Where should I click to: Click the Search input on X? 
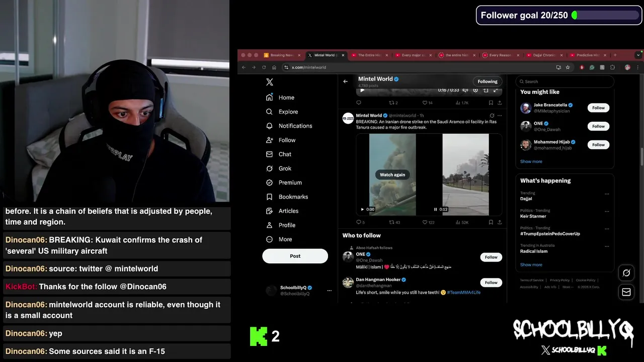click(565, 81)
